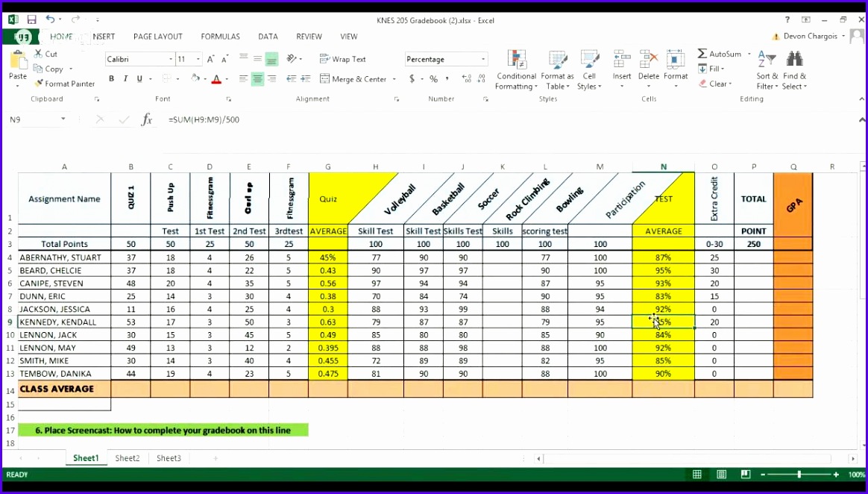Open the HOME ribbon tab
868x494 pixels.
point(61,37)
